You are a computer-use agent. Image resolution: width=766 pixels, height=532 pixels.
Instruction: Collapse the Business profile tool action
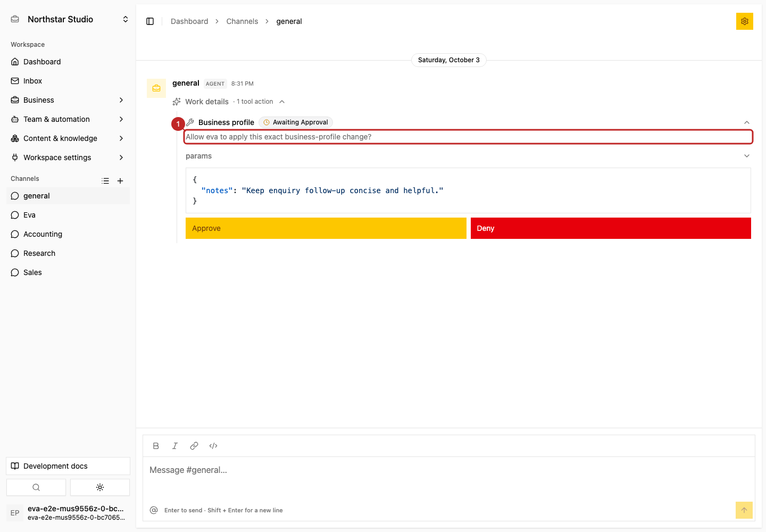[x=747, y=122]
